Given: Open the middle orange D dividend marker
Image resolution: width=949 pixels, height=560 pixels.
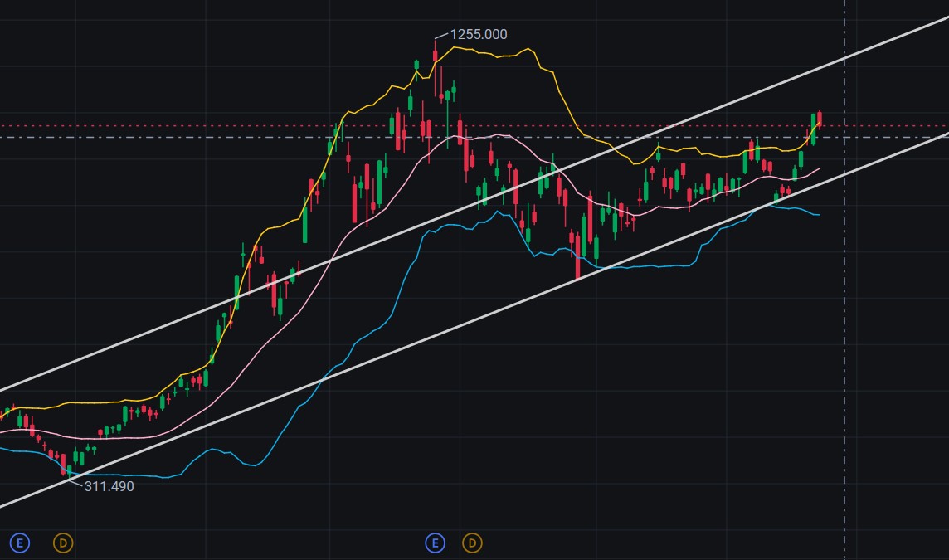Looking at the screenshot, I should [x=472, y=543].
